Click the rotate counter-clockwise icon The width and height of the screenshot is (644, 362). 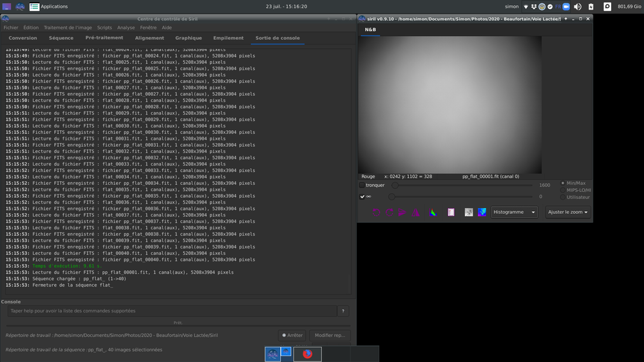tap(376, 213)
